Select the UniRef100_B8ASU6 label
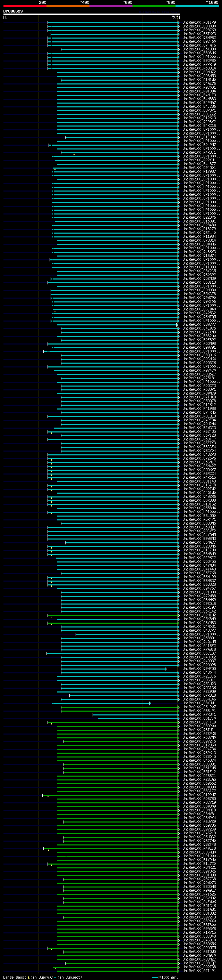The height and width of the screenshot is (980, 222). 199,53
